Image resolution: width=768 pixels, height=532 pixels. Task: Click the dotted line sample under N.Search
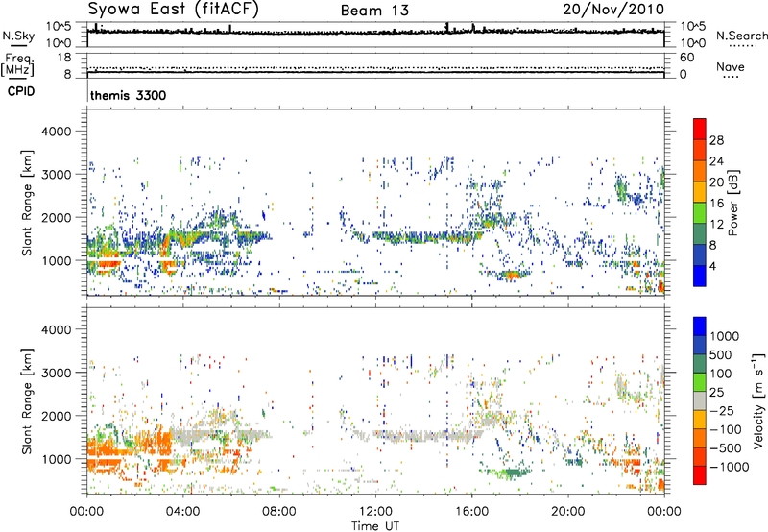pyautogui.click(x=743, y=45)
